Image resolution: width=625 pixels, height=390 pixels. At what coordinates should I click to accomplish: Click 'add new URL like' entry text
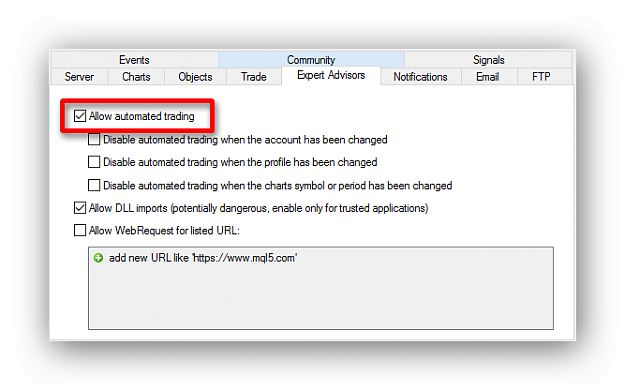pyautogui.click(x=203, y=258)
